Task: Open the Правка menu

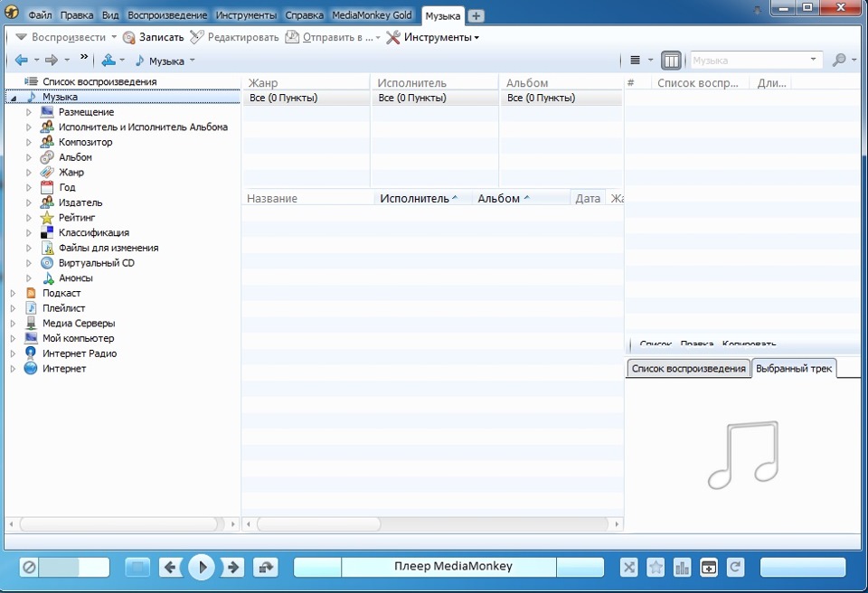Action: point(77,15)
